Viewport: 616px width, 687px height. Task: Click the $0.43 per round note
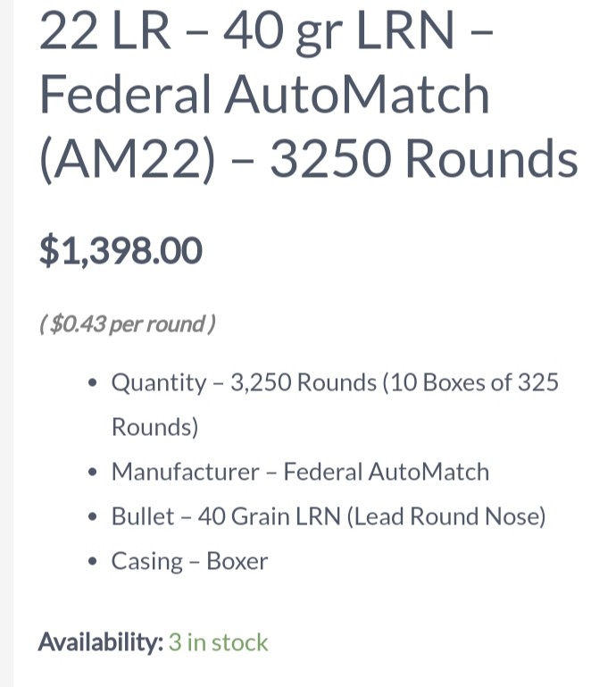(x=128, y=324)
